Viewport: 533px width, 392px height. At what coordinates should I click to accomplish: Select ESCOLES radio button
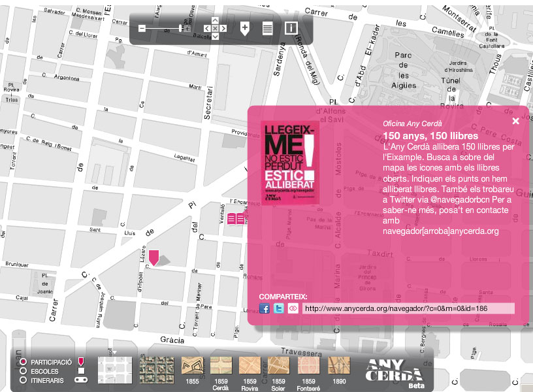[x=23, y=371]
